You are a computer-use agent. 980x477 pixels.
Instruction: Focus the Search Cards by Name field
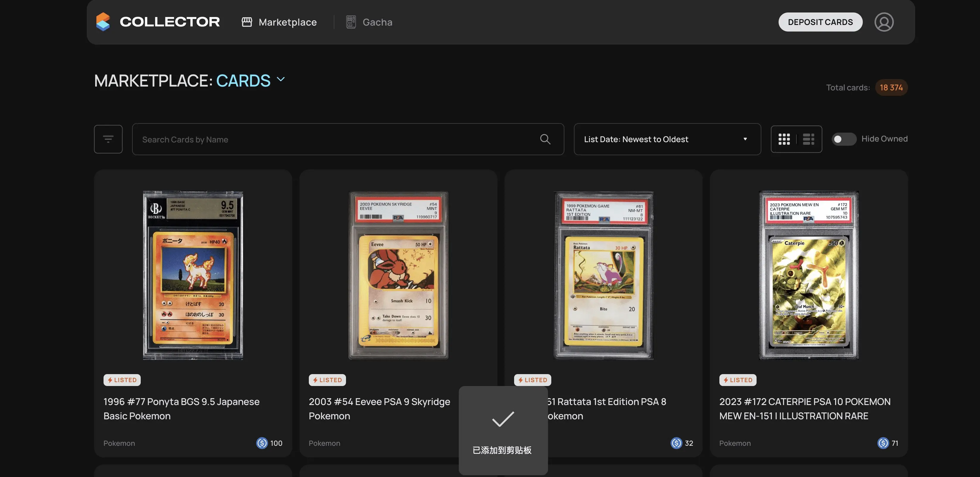click(348, 139)
